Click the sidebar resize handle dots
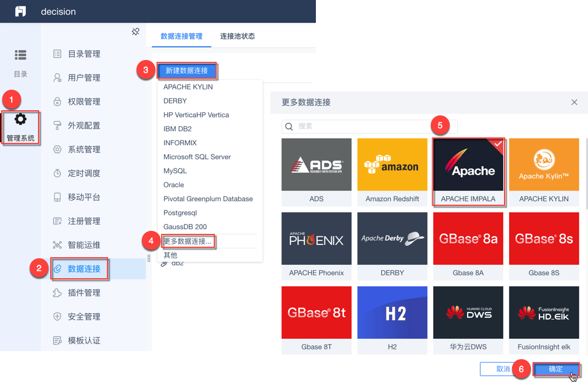 [x=149, y=258]
